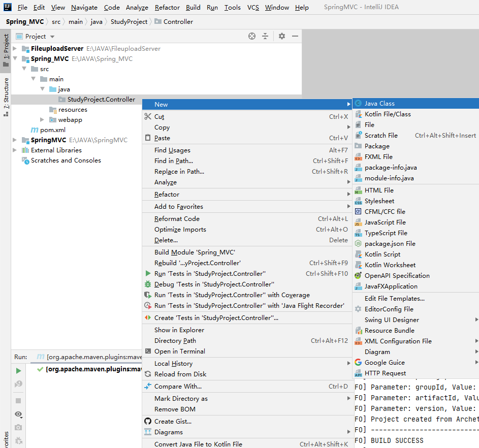Click StudyProject breadcrumb in navigation bar
The width and height of the screenshot is (479, 448).
point(129,22)
